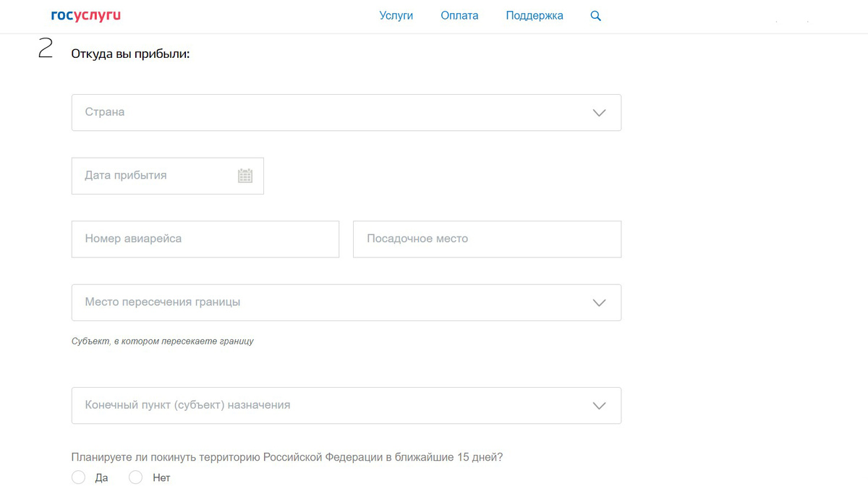Screen dimensions: 868x489
Task: Select the Нет radio button
Action: pos(135,477)
